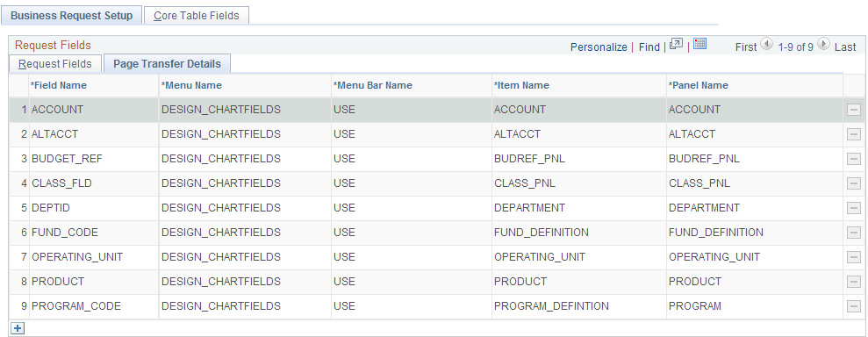Open Business Request Setup tab

[71, 16]
